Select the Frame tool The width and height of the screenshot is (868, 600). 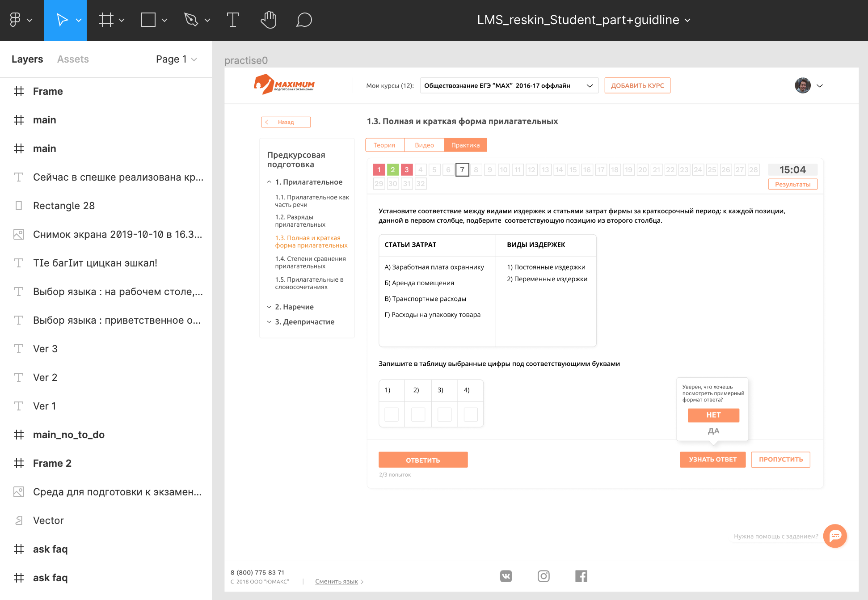click(x=106, y=20)
